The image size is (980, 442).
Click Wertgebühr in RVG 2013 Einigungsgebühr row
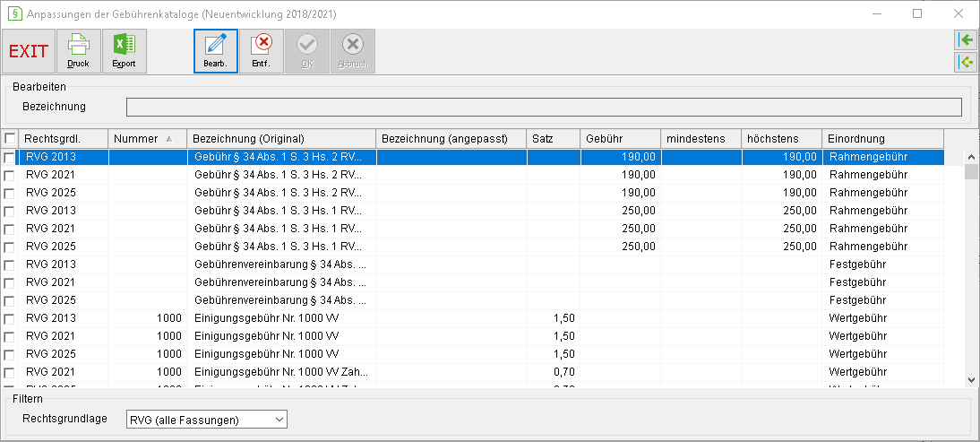click(858, 319)
